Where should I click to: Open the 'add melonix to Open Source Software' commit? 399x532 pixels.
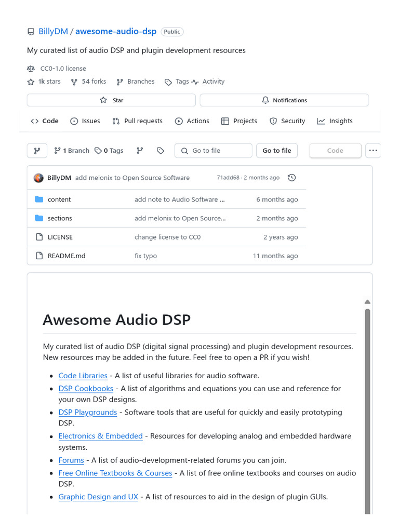pos(132,178)
